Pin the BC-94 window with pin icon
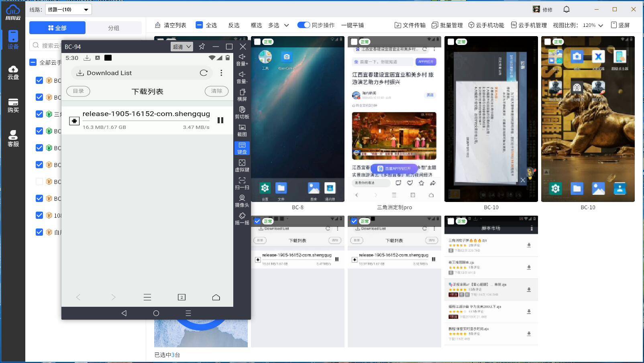Screen dimensions: 644x363 point(202,47)
